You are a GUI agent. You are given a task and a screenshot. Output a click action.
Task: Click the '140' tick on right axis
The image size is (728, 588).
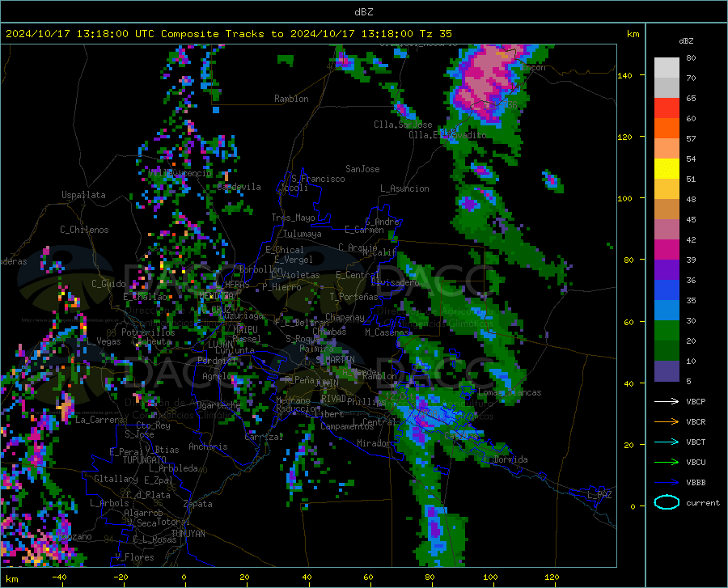click(624, 75)
